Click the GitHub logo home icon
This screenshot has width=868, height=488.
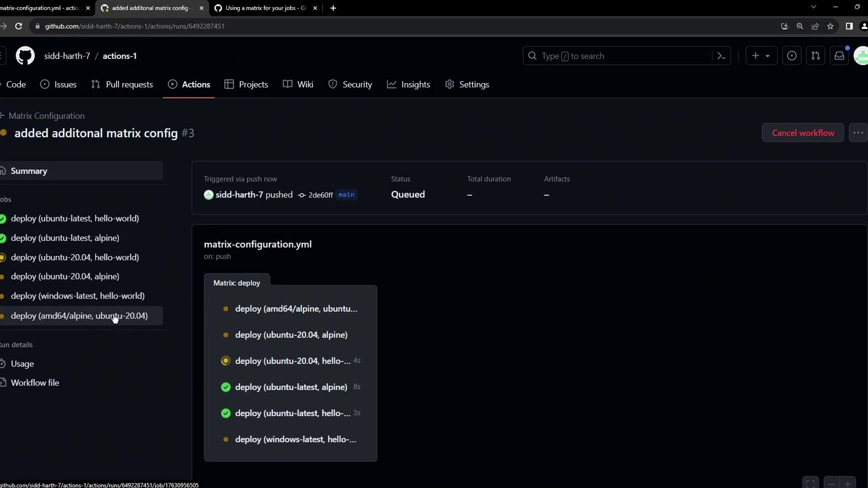point(25,56)
